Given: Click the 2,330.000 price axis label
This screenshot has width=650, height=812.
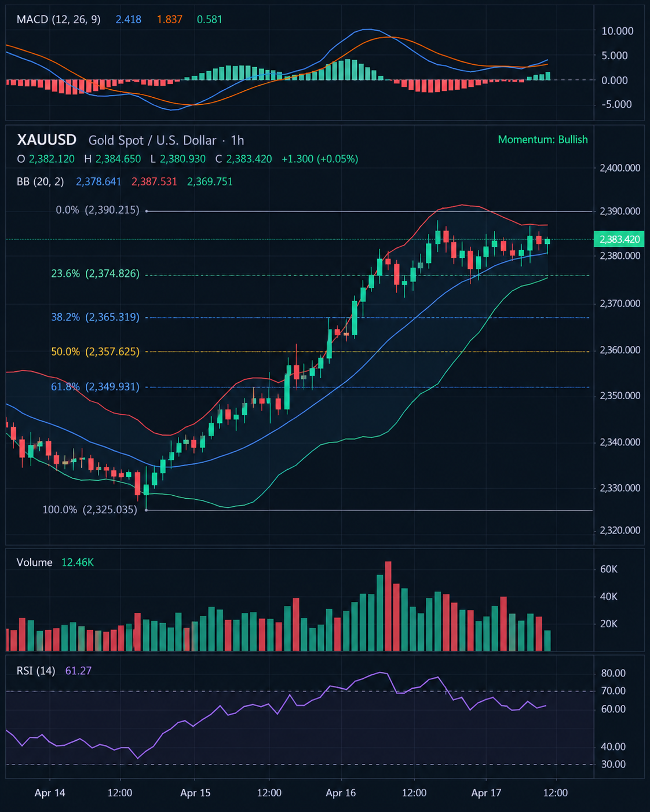Looking at the screenshot, I should 620,488.
